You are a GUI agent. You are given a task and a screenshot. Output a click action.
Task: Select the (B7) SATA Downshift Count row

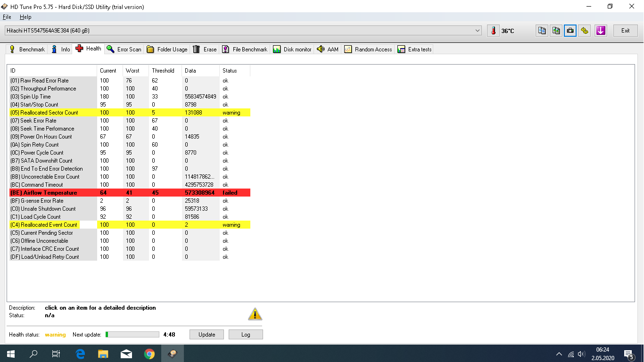130,161
